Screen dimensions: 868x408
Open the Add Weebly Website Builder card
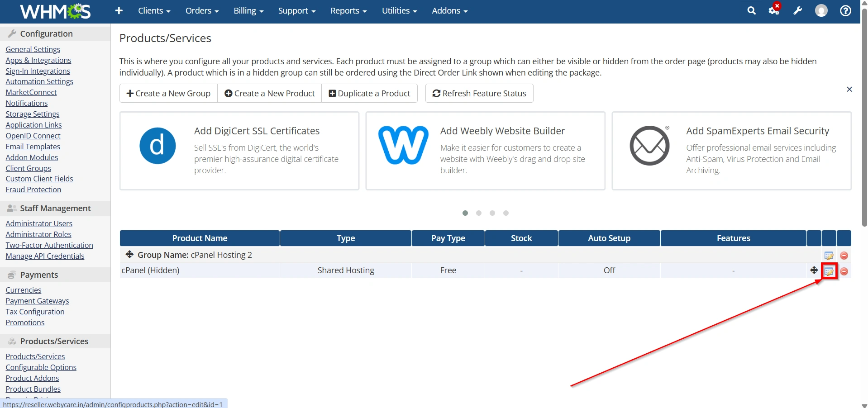[x=485, y=151]
